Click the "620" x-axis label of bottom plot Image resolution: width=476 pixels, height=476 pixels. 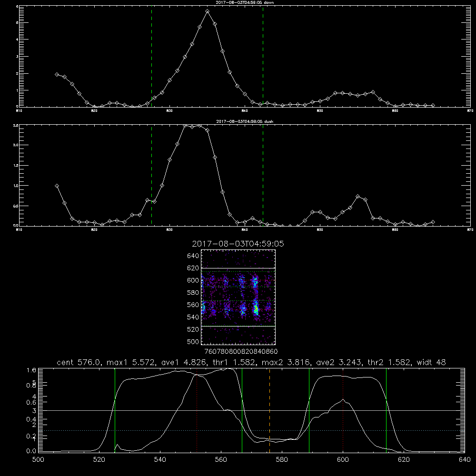click(404, 460)
